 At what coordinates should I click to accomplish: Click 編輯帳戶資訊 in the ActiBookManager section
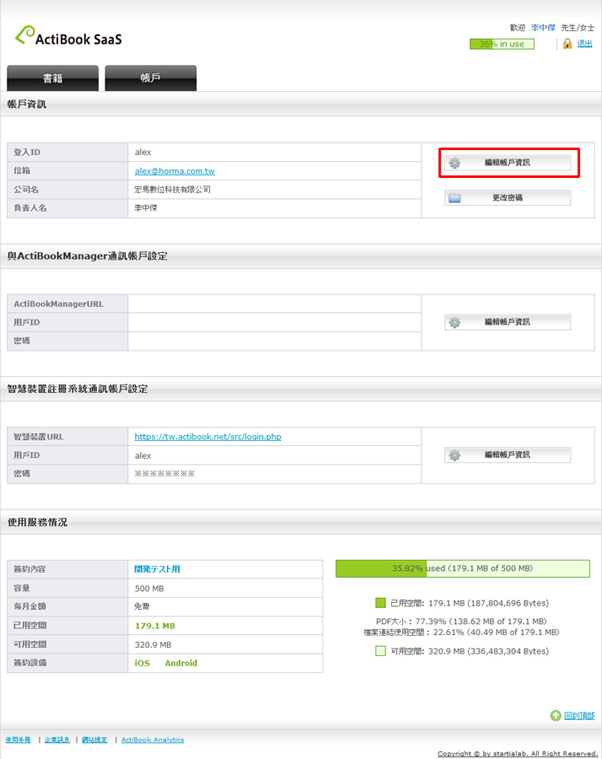[x=507, y=322]
